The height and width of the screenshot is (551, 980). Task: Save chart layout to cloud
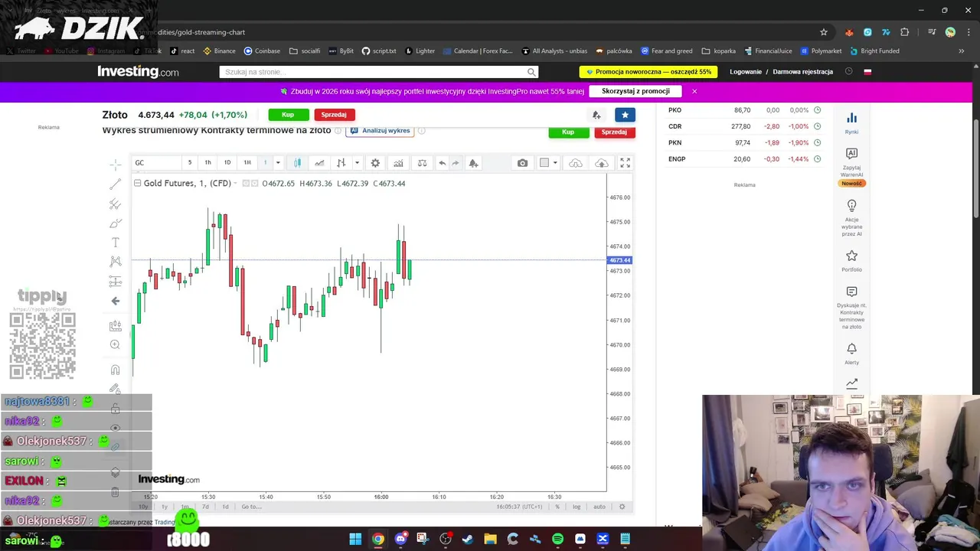click(x=602, y=163)
